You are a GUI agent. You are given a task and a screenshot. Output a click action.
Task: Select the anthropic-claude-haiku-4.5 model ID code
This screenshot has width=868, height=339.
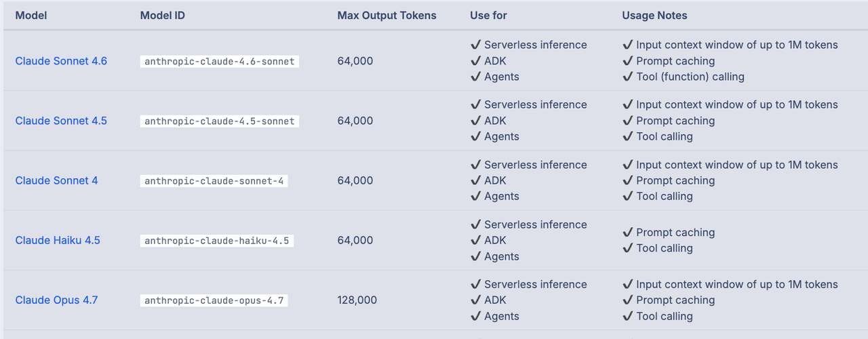(217, 241)
